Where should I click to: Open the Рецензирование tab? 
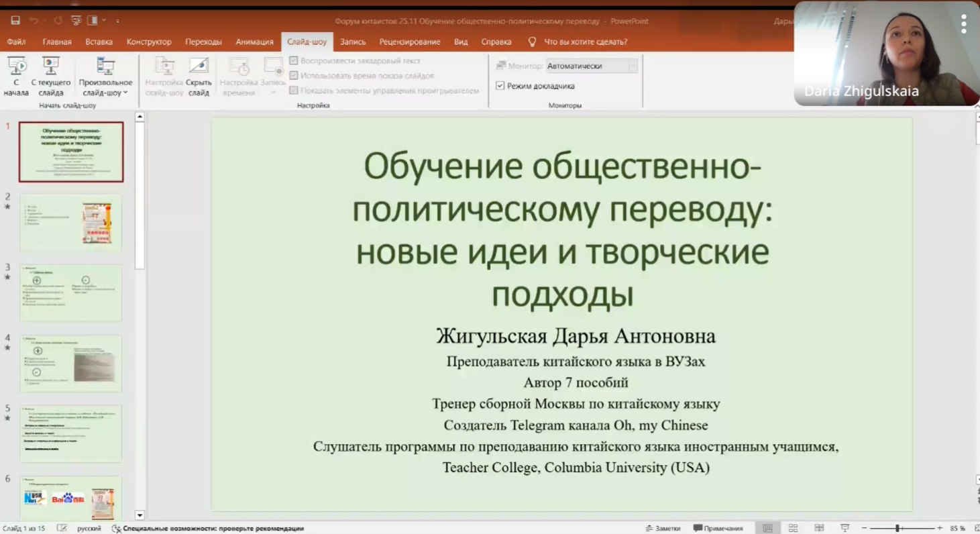coord(410,42)
